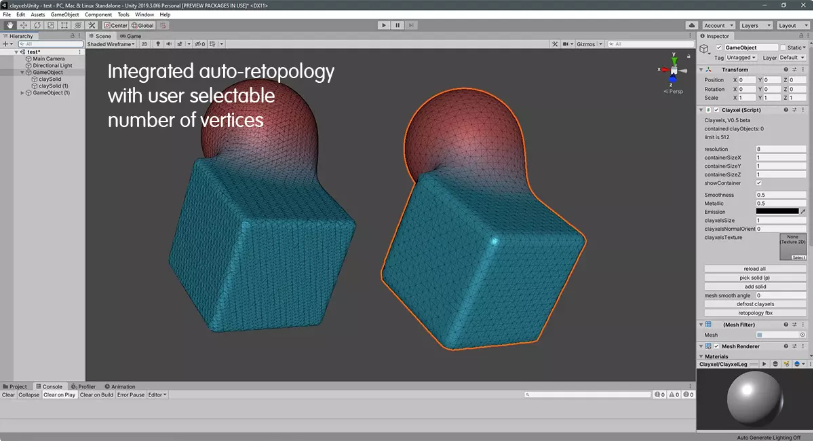Screen dimensions: 813x441
Task: Collapse the Transform component
Action: pyautogui.click(x=701, y=69)
